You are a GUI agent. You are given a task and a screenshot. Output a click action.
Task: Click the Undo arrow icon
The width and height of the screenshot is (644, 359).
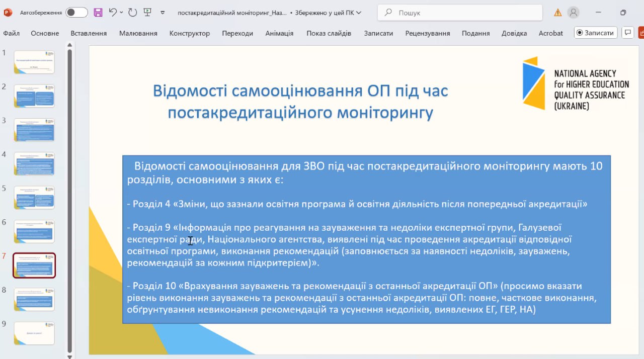pyautogui.click(x=113, y=13)
